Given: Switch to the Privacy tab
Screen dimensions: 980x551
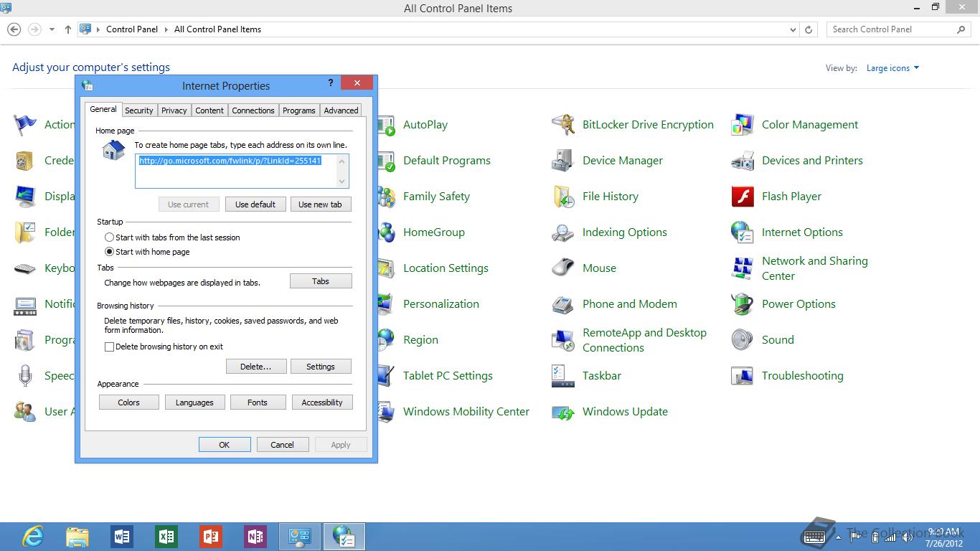Looking at the screenshot, I should coord(174,110).
